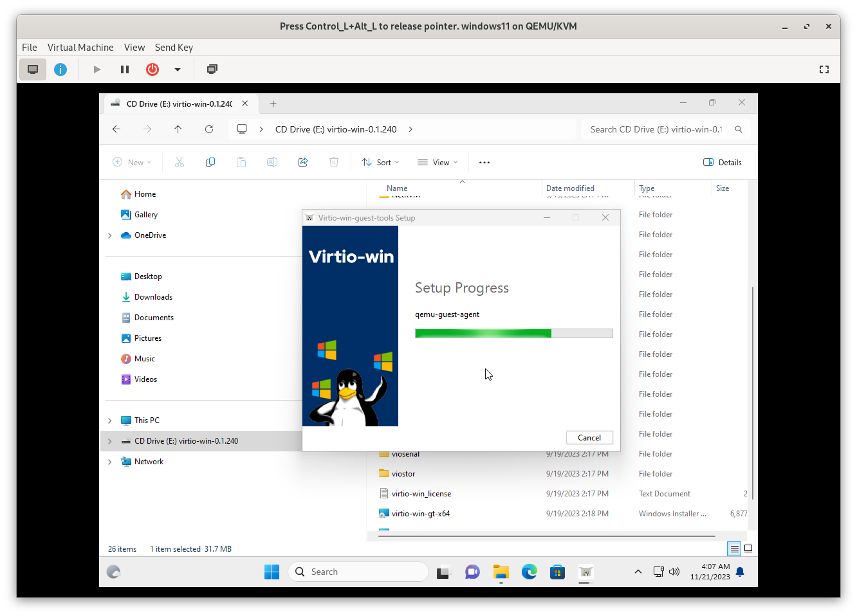Open Desktop quick access folder
Screen dimensions: 857x616
[142, 276]
